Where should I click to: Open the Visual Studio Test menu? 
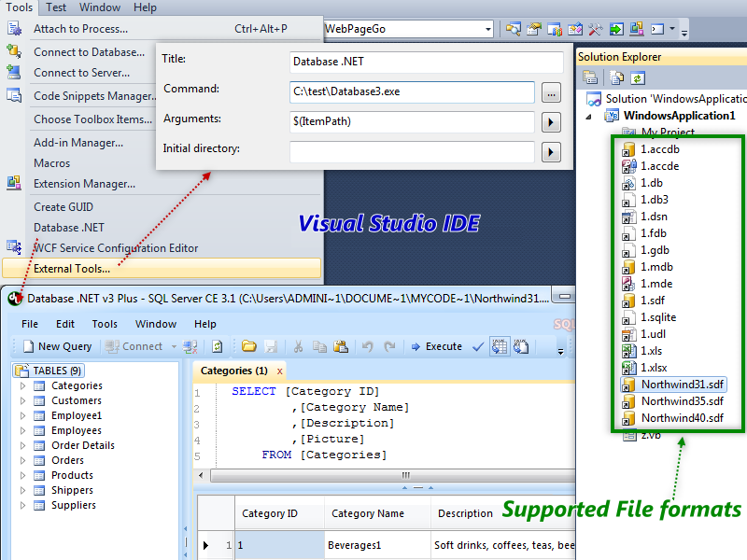pyautogui.click(x=56, y=7)
